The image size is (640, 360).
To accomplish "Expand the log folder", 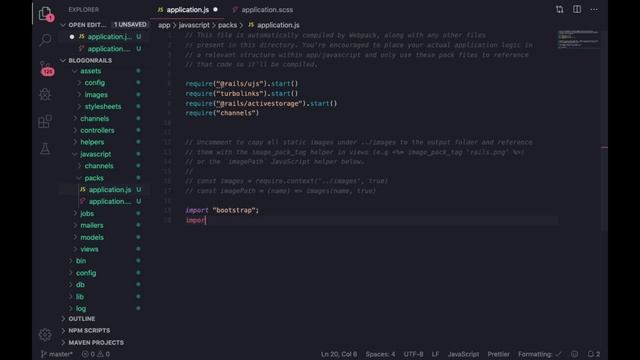I will pos(80,309).
